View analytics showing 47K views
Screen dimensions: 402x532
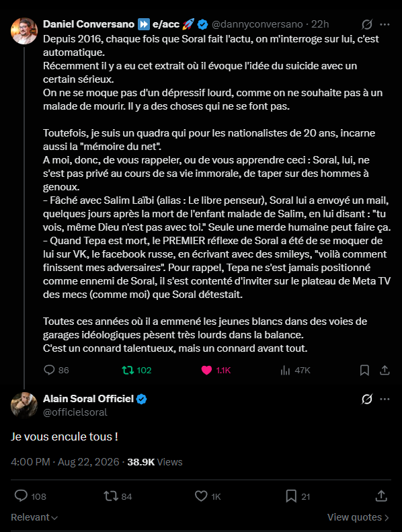(x=296, y=370)
